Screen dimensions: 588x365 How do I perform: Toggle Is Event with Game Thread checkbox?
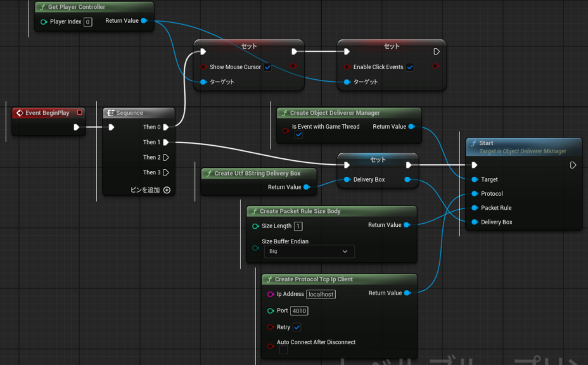pyautogui.click(x=298, y=134)
